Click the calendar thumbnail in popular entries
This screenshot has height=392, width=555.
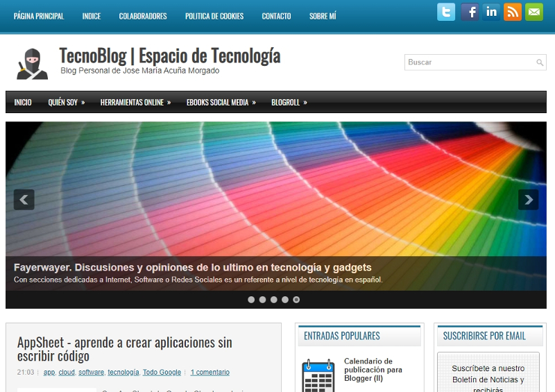coord(318,375)
